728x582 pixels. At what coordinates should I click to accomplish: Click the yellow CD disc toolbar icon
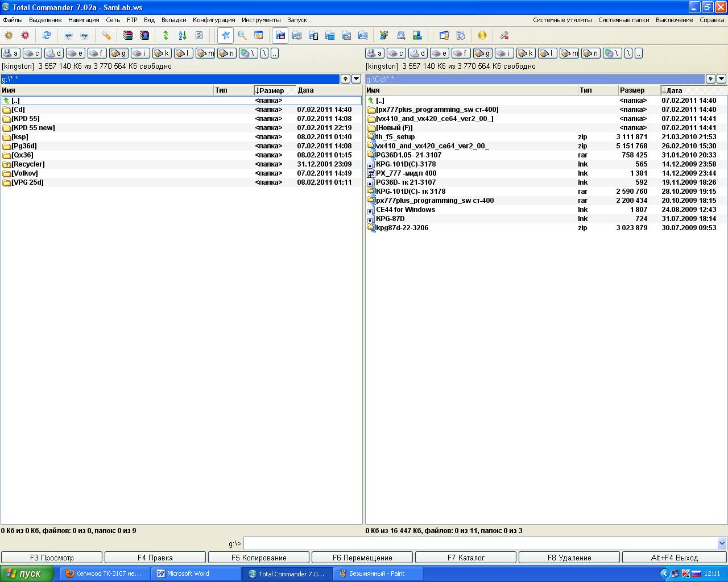[x=482, y=35]
